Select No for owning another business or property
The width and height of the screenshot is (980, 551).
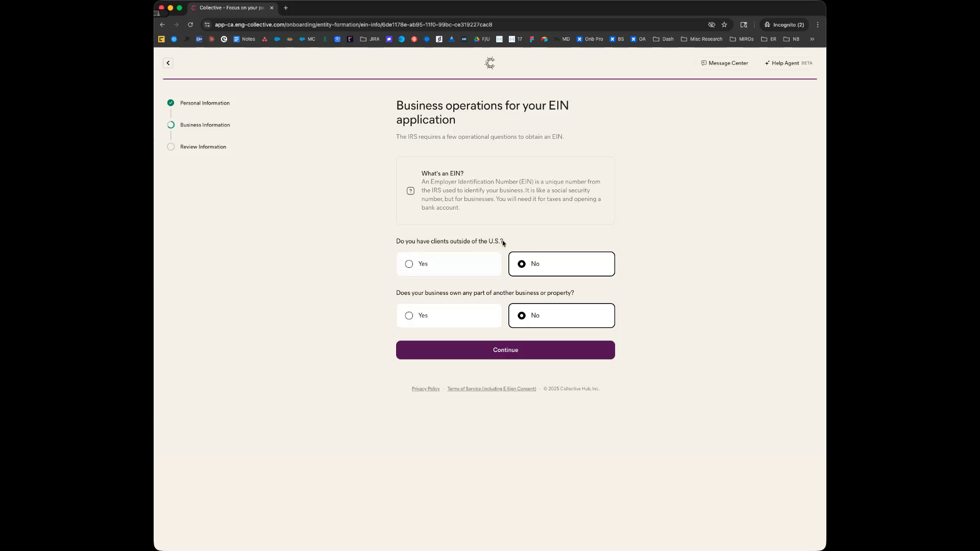tap(561, 315)
